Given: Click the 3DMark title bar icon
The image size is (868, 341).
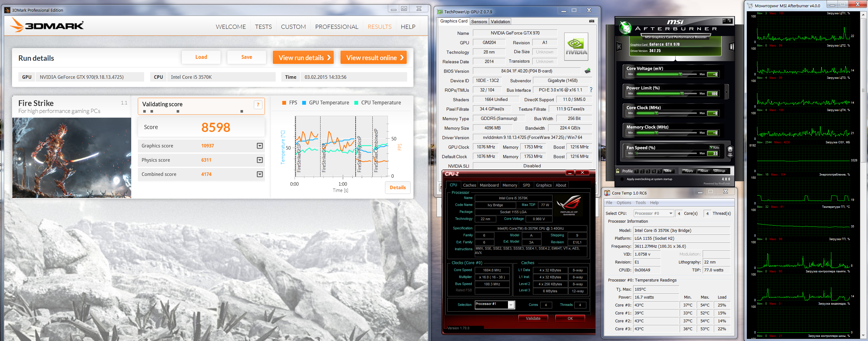Looking at the screenshot, I should 7,10.
